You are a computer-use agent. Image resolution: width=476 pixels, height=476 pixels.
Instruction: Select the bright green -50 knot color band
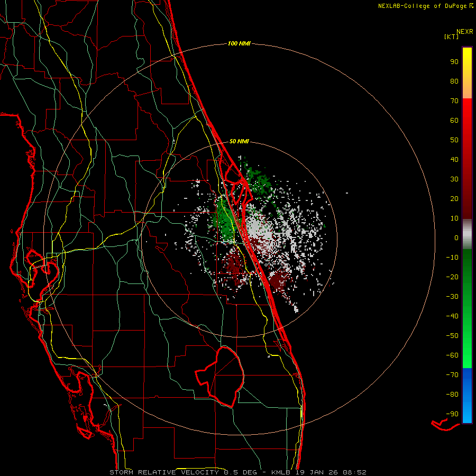tap(467, 335)
